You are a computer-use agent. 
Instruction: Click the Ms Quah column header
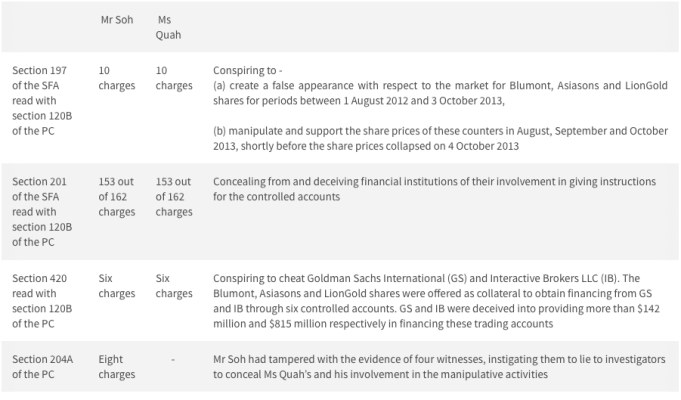168,27
